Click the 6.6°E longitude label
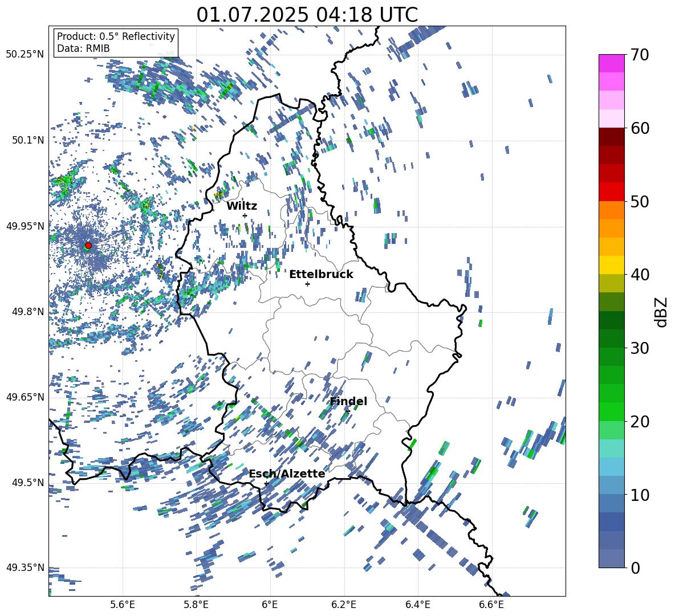The width and height of the screenshot is (675, 616). click(491, 605)
